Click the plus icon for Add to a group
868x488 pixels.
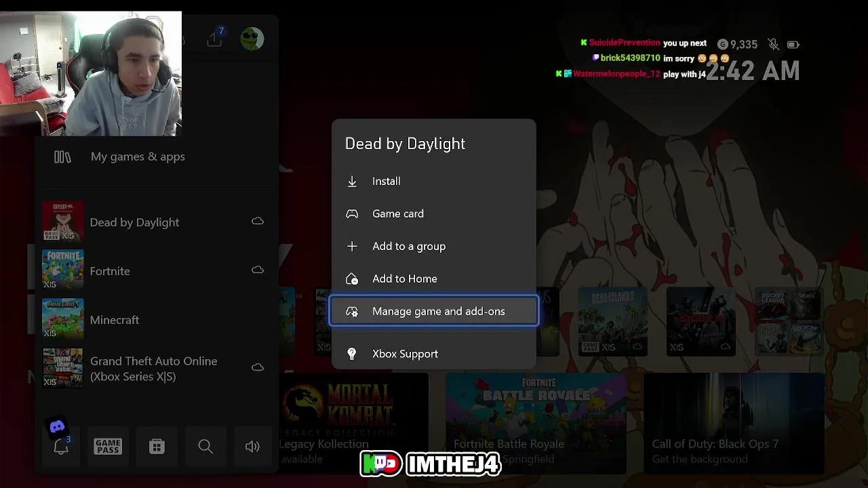point(352,246)
